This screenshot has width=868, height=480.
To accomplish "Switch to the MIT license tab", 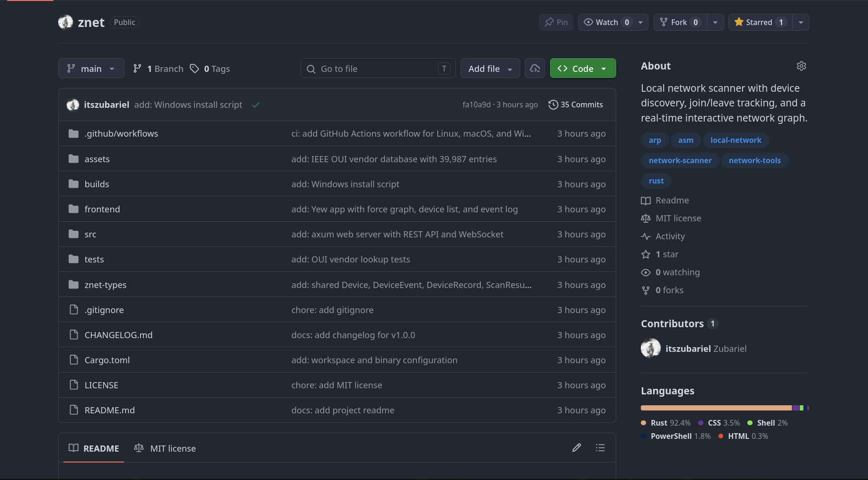I will [x=165, y=448].
